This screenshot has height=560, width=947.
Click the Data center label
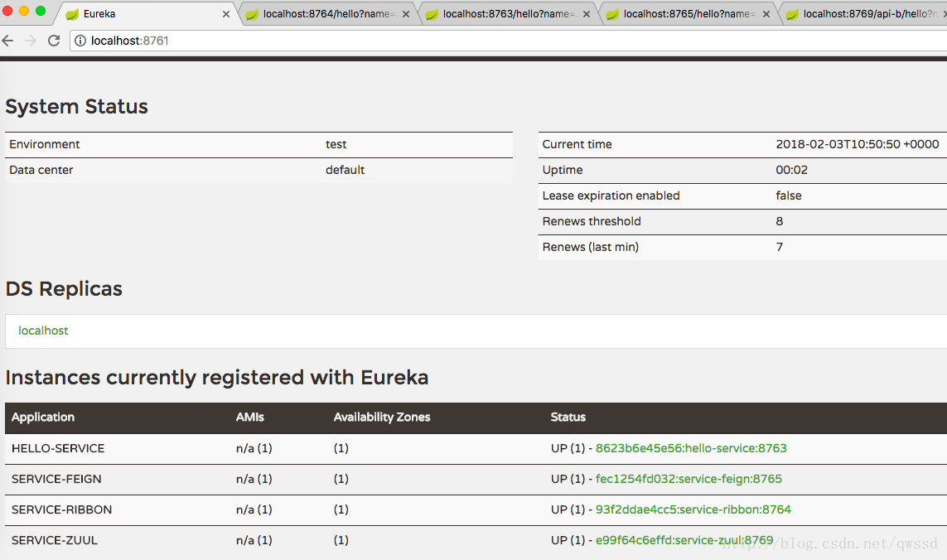tap(41, 170)
